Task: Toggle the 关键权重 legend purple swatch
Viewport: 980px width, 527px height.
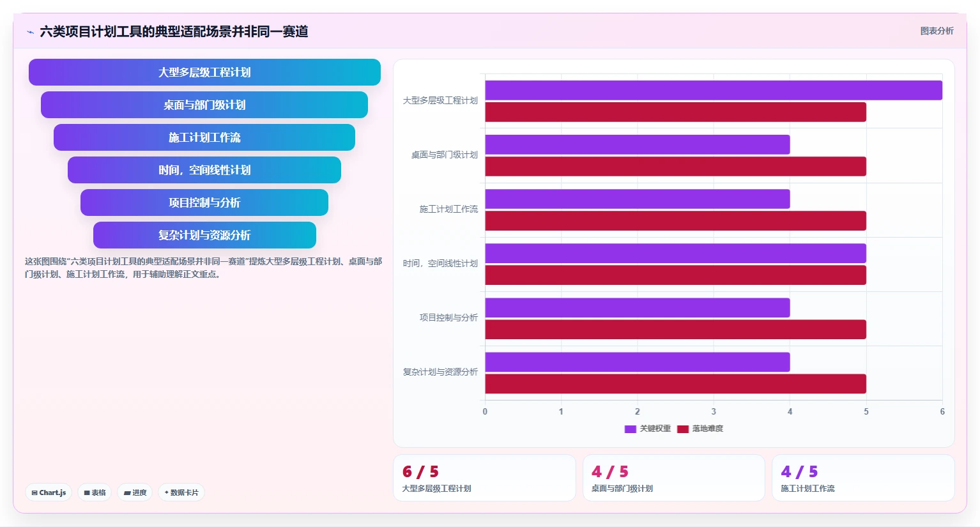Action: 630,429
